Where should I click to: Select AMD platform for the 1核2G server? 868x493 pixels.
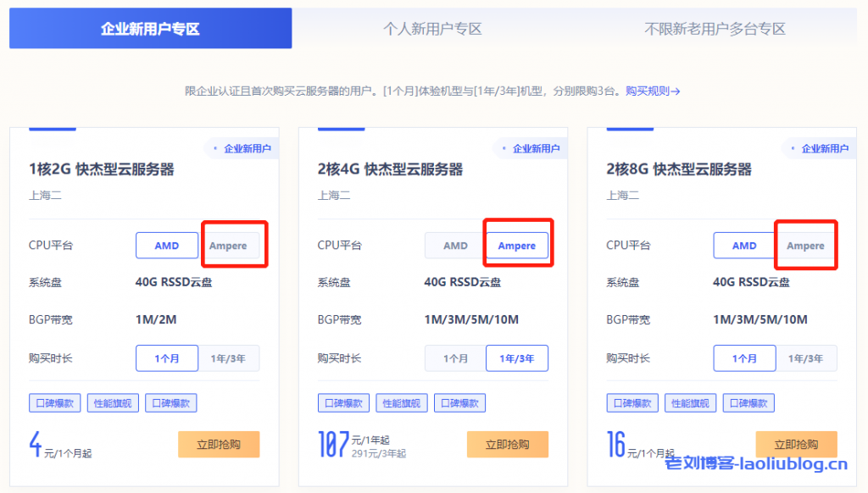tap(167, 245)
